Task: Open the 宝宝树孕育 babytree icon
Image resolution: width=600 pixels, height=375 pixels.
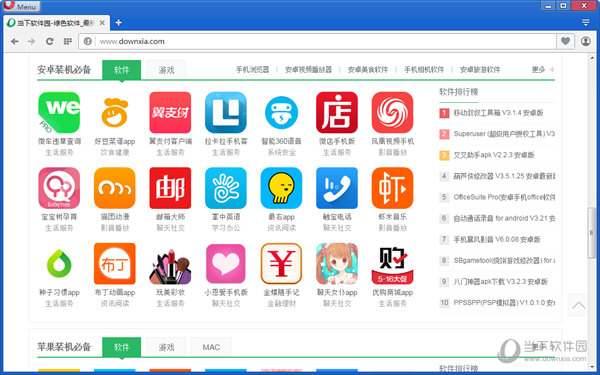Action: tap(59, 188)
